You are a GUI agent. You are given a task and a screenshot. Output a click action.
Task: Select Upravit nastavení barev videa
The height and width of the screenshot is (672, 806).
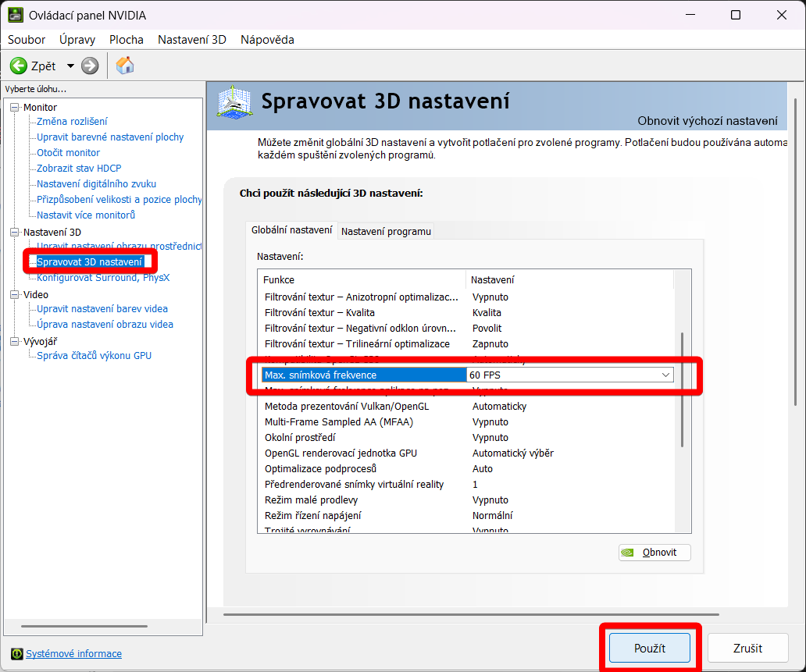pyautogui.click(x=102, y=309)
